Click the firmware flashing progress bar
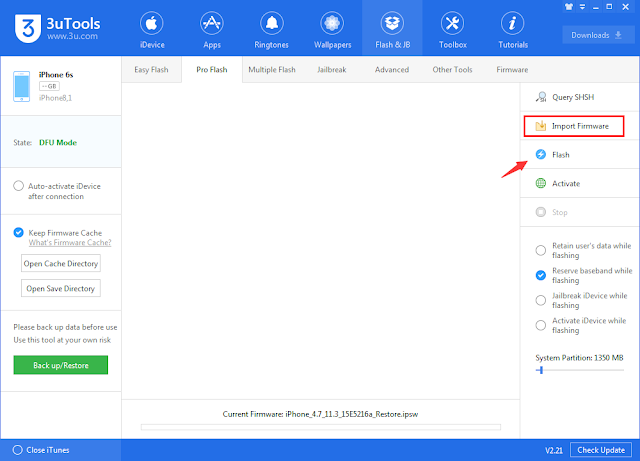 pyautogui.click(x=321, y=427)
